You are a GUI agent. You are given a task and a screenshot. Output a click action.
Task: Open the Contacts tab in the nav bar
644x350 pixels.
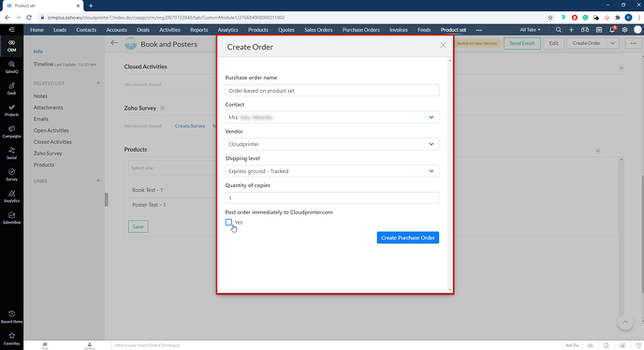coord(86,30)
